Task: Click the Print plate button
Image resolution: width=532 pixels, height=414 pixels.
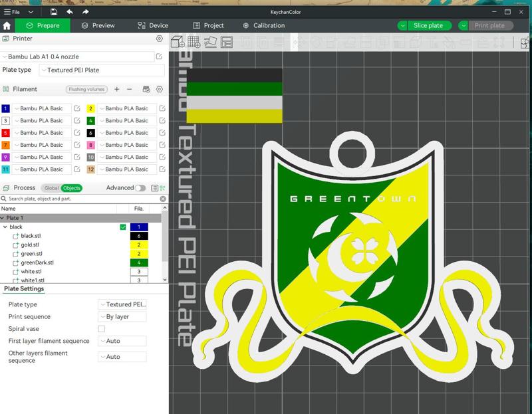Action: click(x=491, y=25)
